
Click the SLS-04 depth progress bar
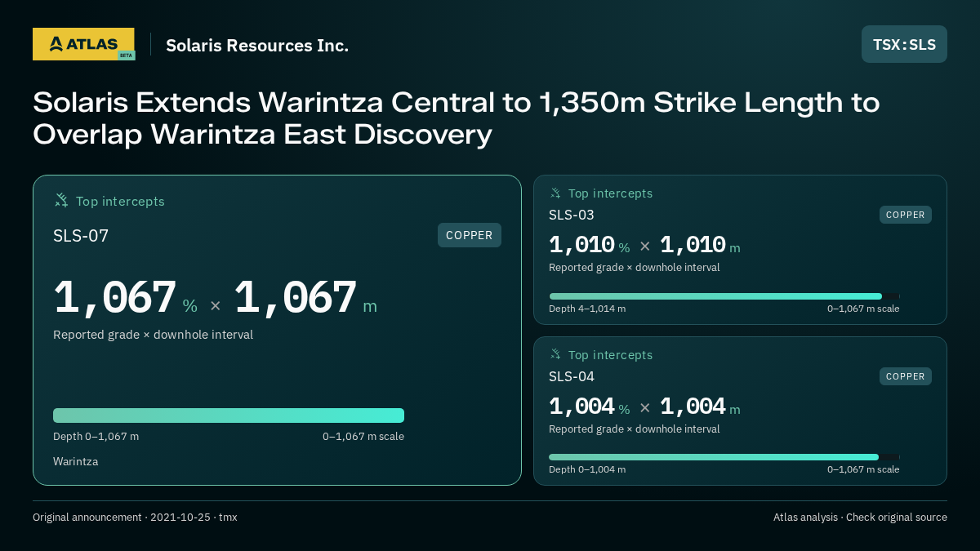coord(724,457)
